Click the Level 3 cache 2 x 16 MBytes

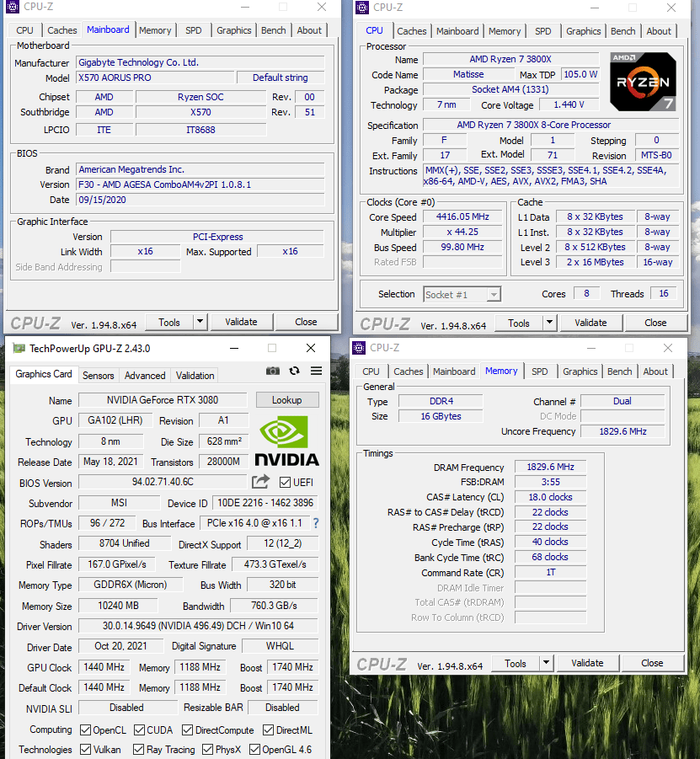[595, 262]
